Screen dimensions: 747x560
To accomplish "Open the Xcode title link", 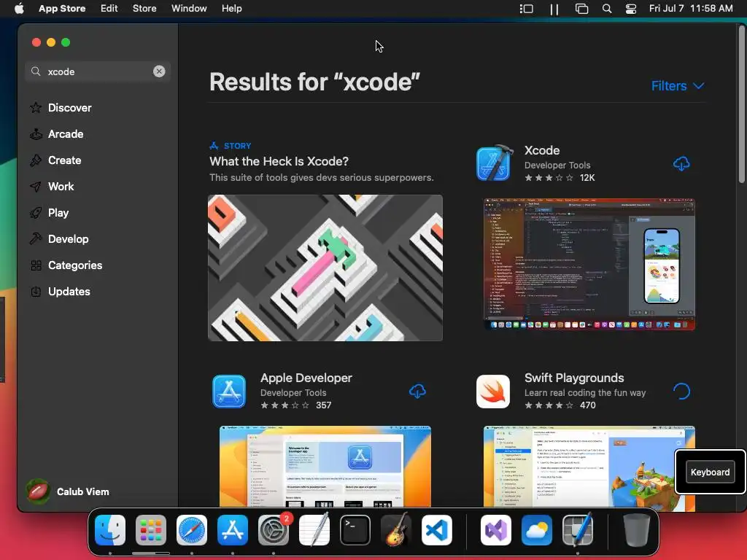I will coord(542,150).
